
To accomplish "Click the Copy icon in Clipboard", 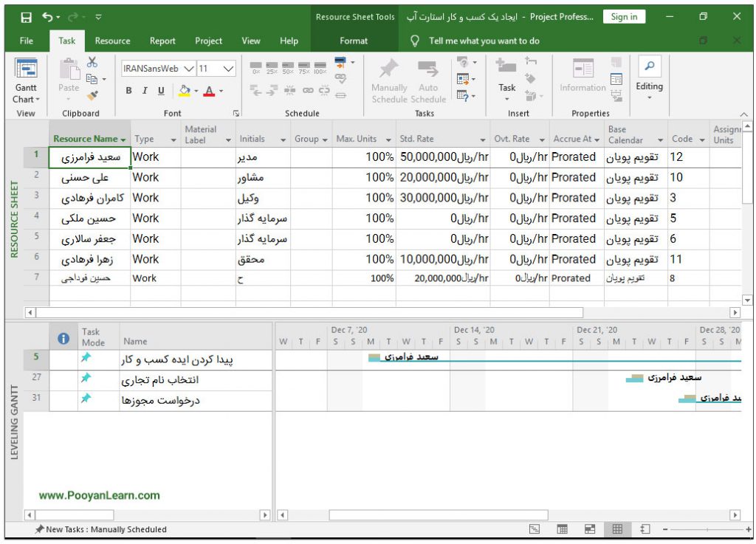I will point(92,79).
